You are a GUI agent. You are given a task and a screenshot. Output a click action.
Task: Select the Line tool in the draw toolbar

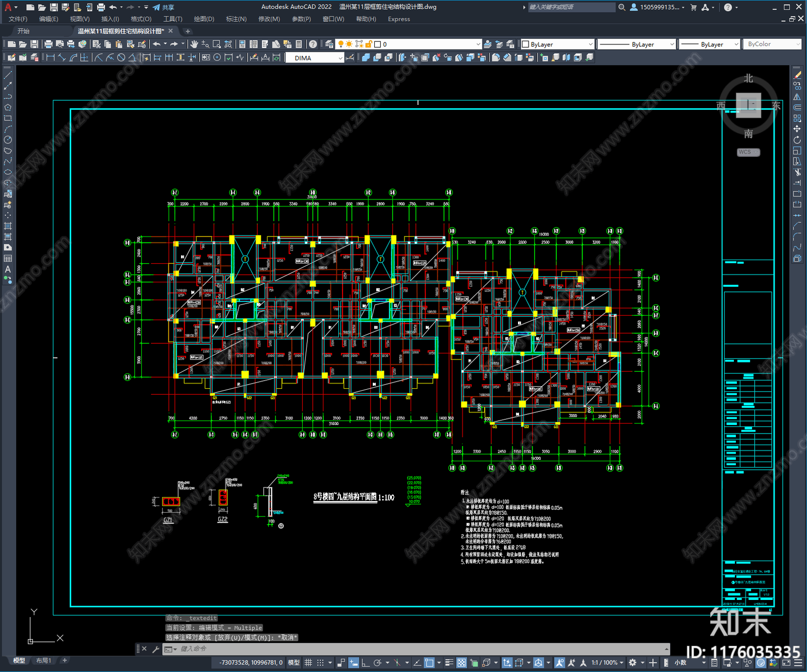8,75
